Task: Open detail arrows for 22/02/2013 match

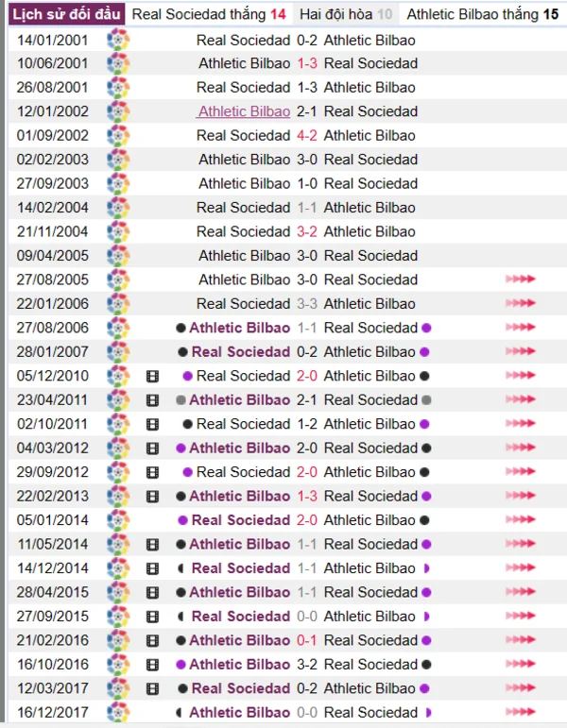Action: pyautogui.click(x=521, y=496)
